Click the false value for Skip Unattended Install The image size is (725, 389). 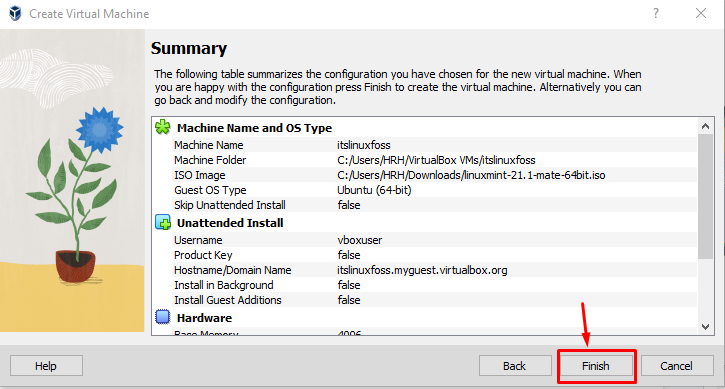349,205
